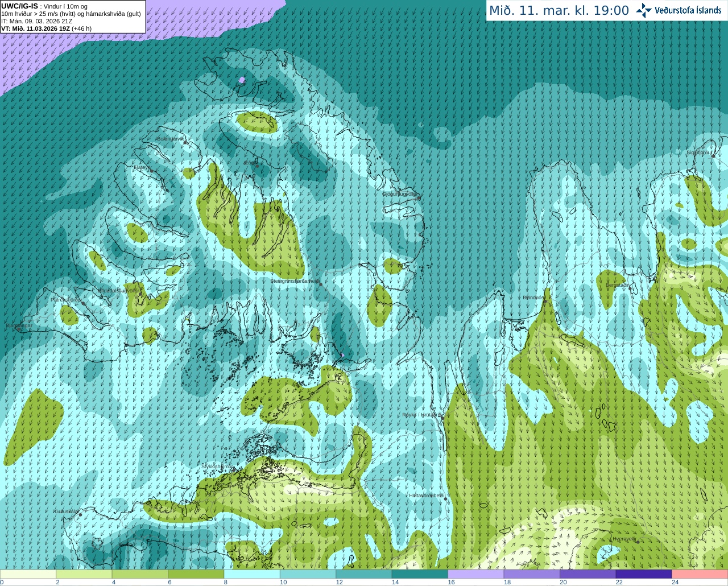Screen dimensions: 728x586
Task: Select the 2–4 m/s legend swatch
Action: 84,574
